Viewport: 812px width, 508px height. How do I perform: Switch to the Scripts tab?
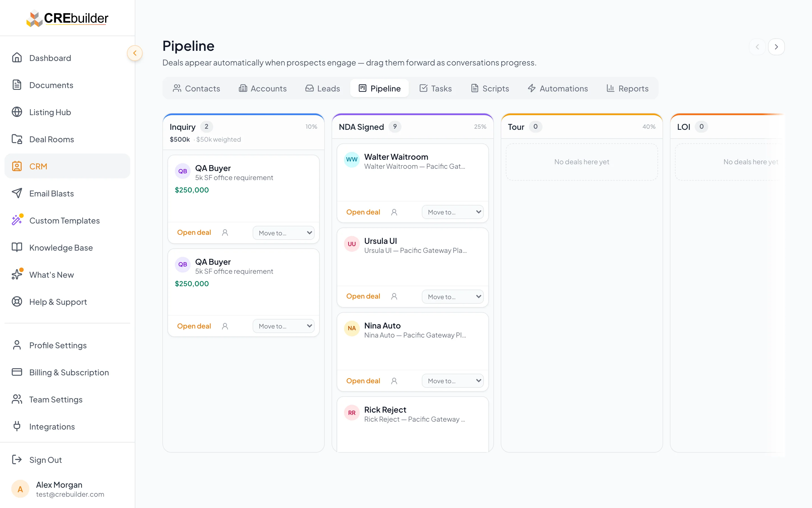490,88
